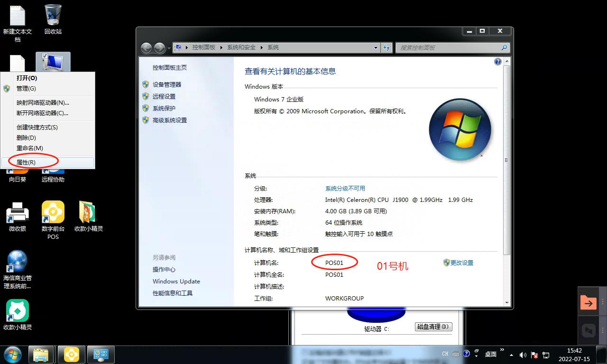The image size is (607, 364).
Task: Choose 删除(D) from context menu
Action: (47, 137)
